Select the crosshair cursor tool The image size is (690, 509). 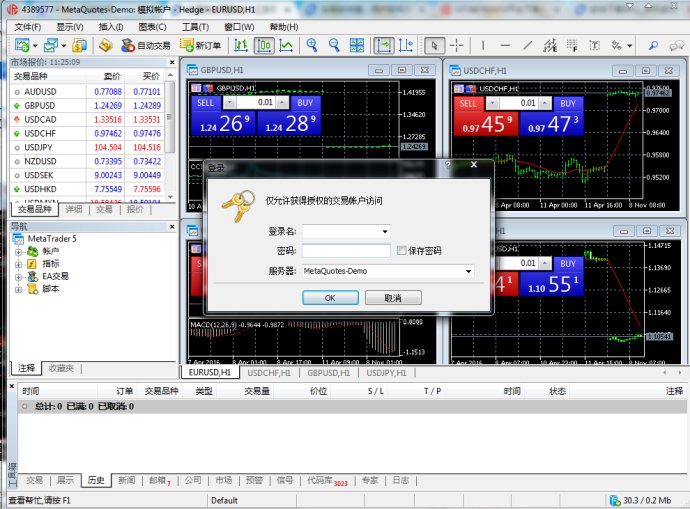[x=457, y=45]
